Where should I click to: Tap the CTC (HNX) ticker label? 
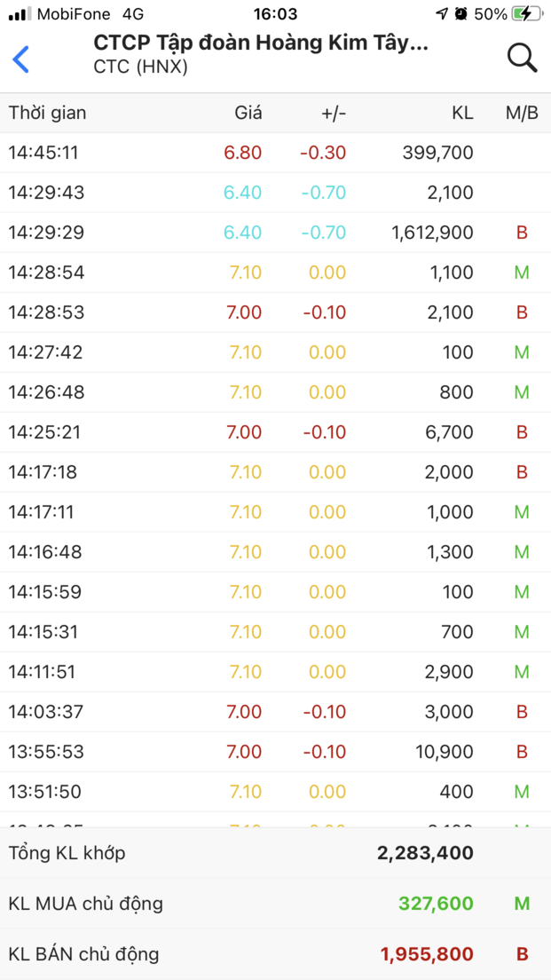tap(140, 67)
